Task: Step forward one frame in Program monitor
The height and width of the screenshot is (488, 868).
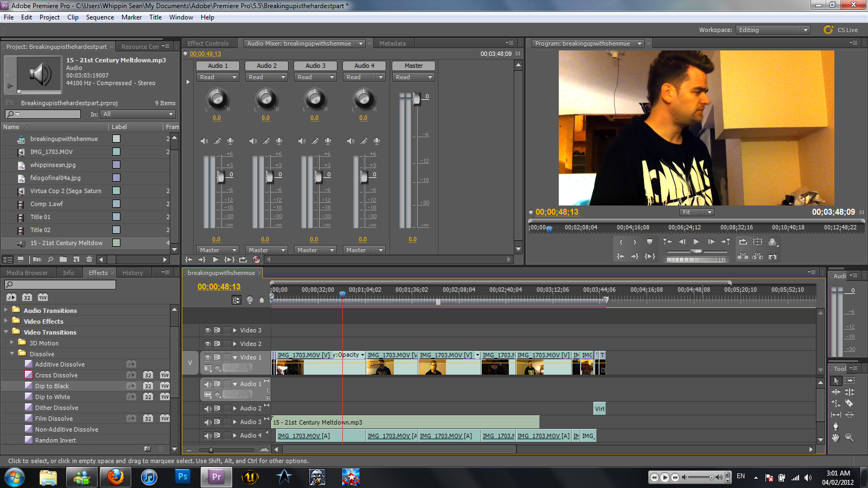Action: tap(711, 242)
